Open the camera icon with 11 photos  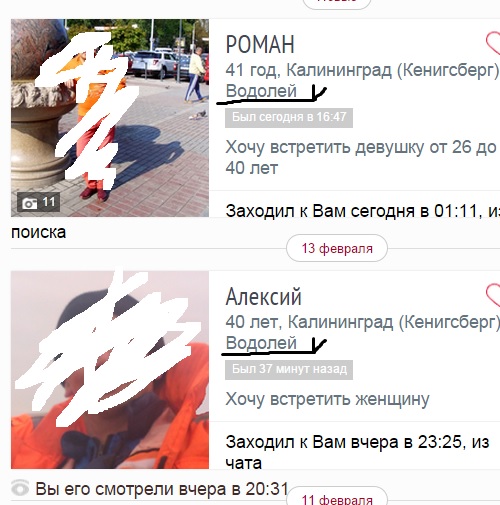coord(39,202)
